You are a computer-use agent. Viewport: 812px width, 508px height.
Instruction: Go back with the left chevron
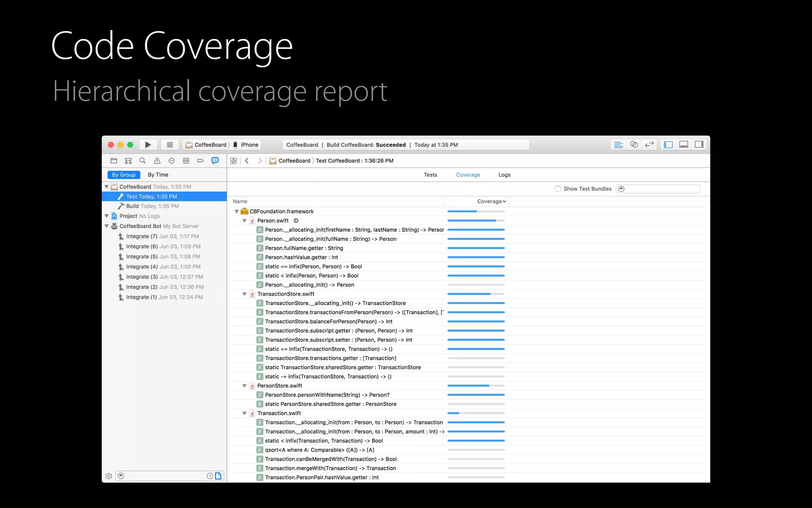coord(247,161)
